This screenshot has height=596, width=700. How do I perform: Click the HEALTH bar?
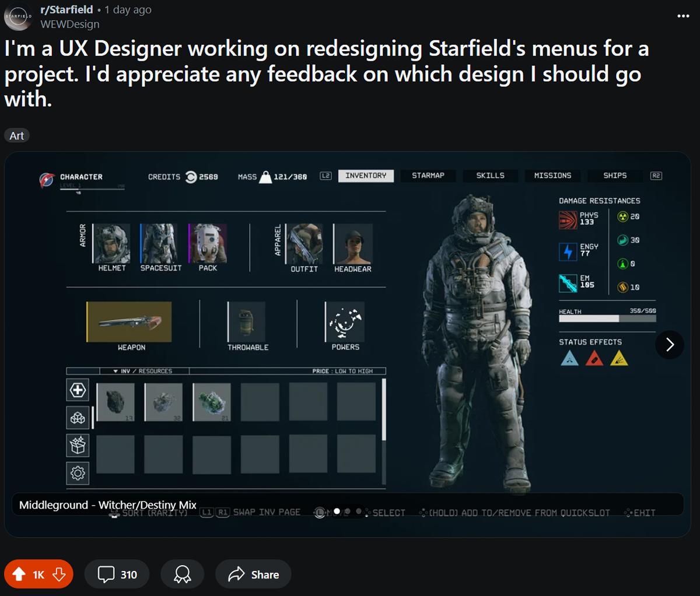pyautogui.click(x=607, y=318)
